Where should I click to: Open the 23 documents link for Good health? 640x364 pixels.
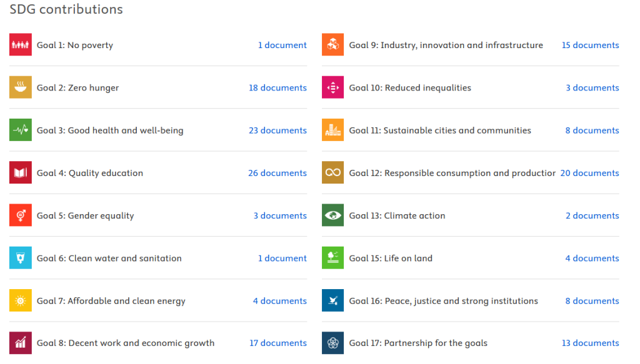pyautogui.click(x=277, y=130)
